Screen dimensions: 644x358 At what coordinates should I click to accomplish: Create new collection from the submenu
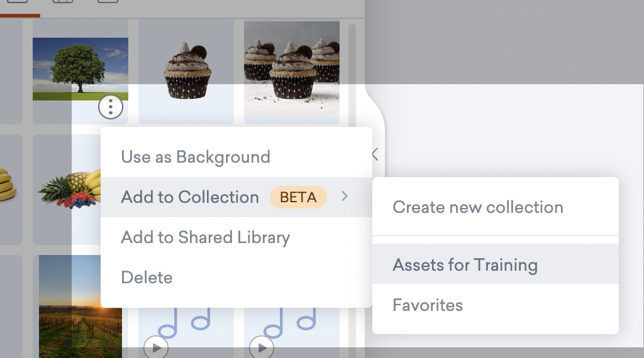pos(478,207)
